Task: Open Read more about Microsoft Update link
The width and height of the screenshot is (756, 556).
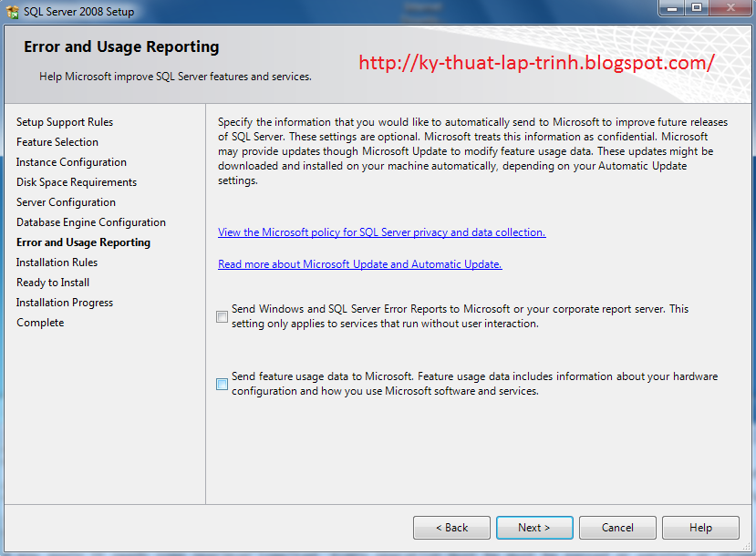Action: [359, 264]
